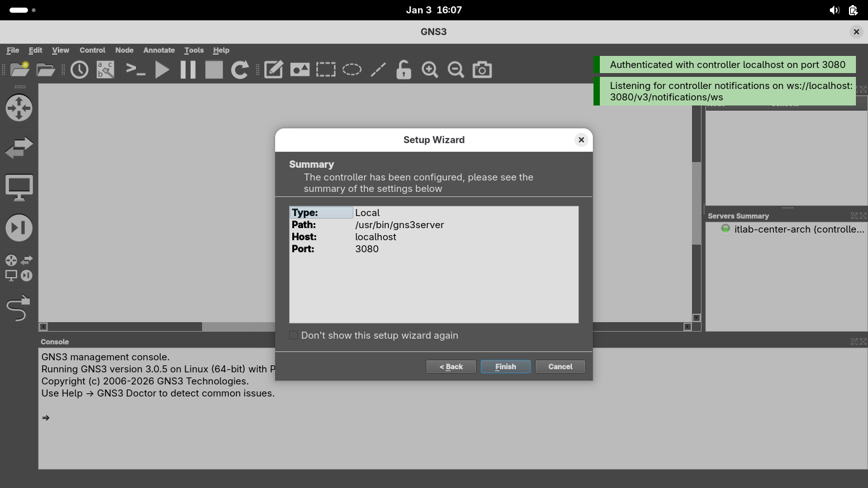Open the Annotate menu
Image resolution: width=868 pixels, height=488 pixels.
[159, 50]
